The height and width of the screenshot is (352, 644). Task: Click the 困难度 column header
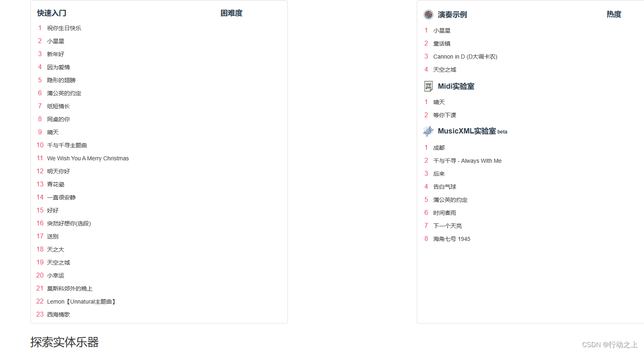231,13
